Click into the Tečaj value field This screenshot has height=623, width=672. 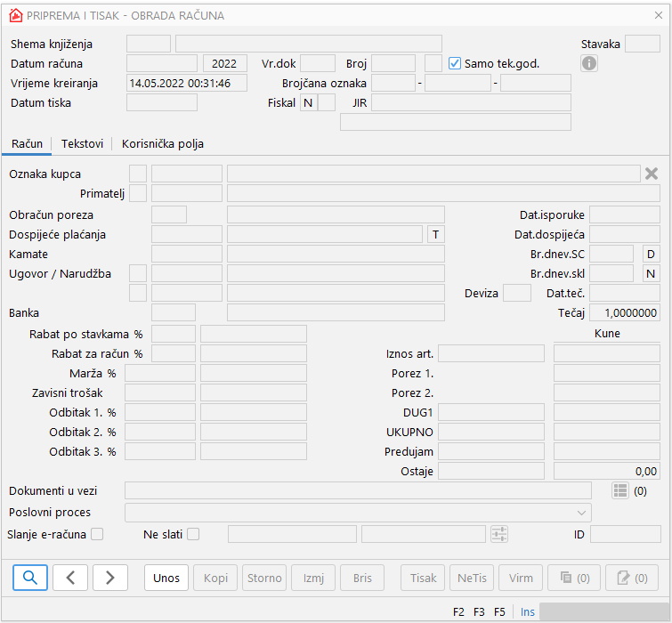tap(625, 312)
